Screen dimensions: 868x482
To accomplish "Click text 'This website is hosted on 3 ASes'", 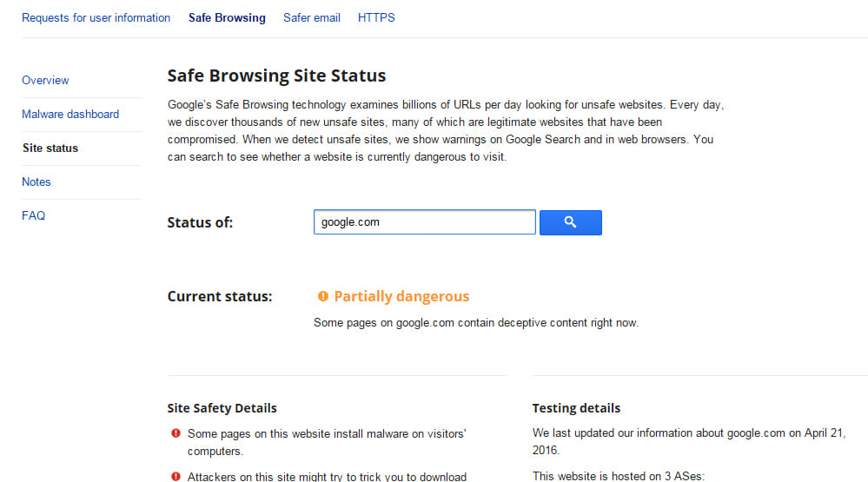I will coord(619,476).
